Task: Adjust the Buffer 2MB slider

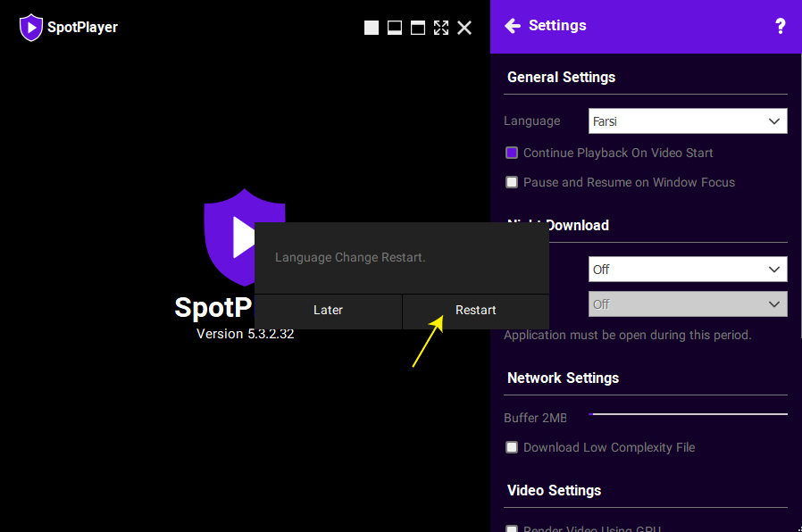Action: click(688, 414)
